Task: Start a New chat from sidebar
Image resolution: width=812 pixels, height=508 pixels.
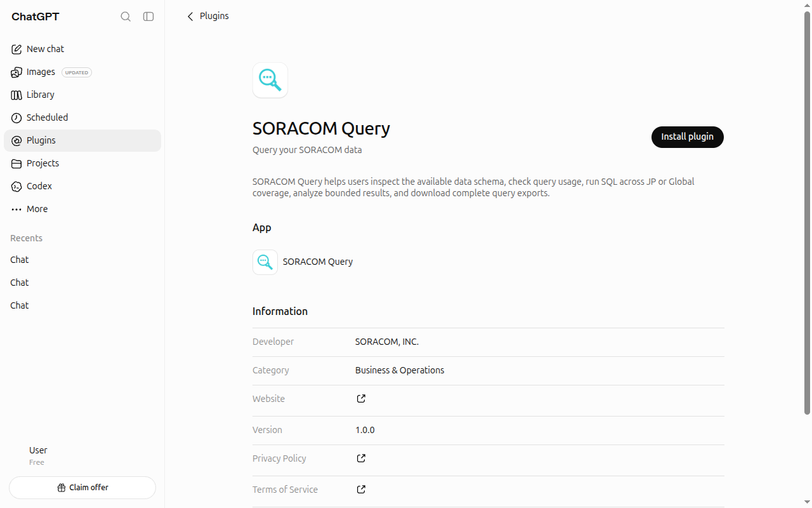Action: [x=82, y=49]
